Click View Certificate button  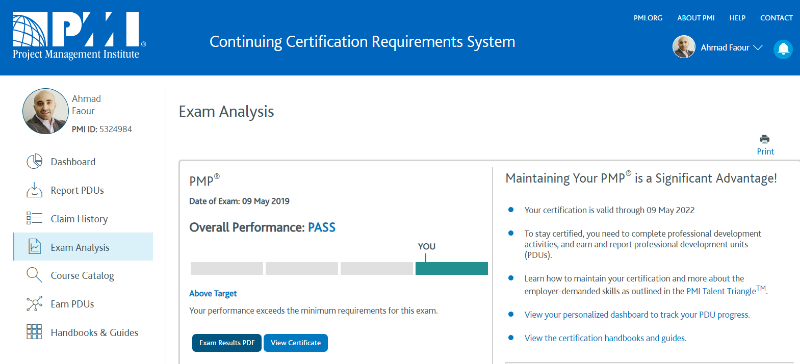pos(295,343)
